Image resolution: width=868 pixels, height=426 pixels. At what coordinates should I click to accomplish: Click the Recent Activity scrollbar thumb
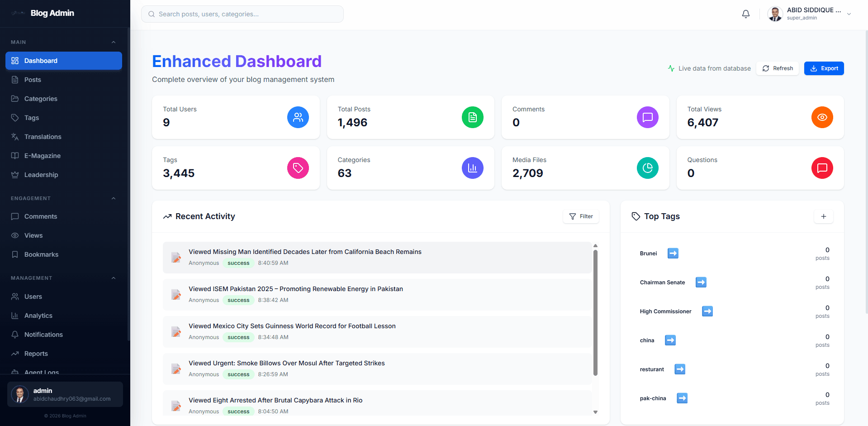[595, 312]
